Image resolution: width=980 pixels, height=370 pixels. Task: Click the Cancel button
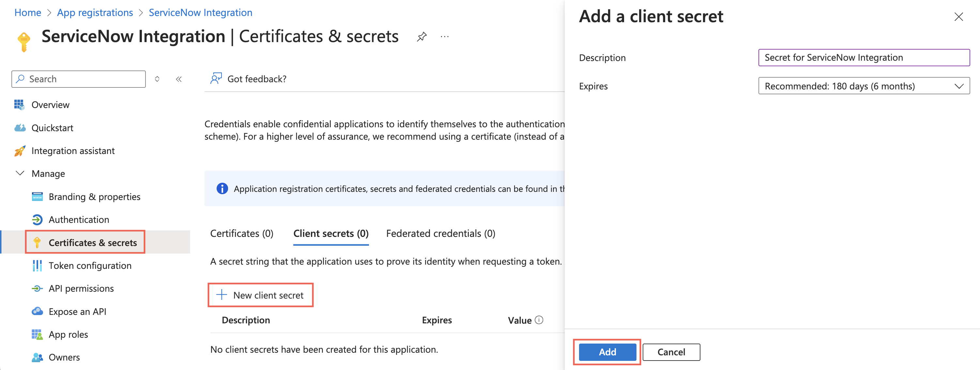click(671, 352)
